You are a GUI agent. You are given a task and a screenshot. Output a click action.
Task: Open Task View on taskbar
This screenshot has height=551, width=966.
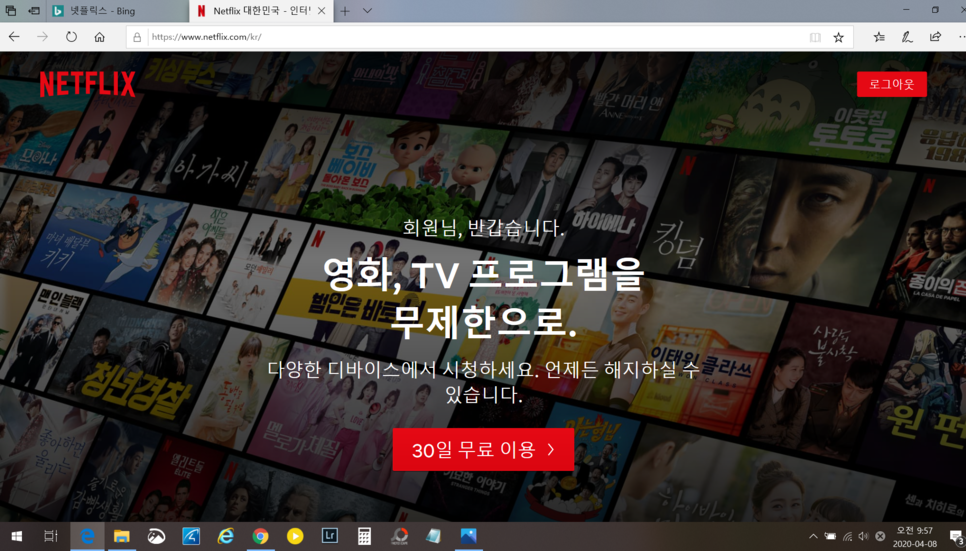coord(51,536)
